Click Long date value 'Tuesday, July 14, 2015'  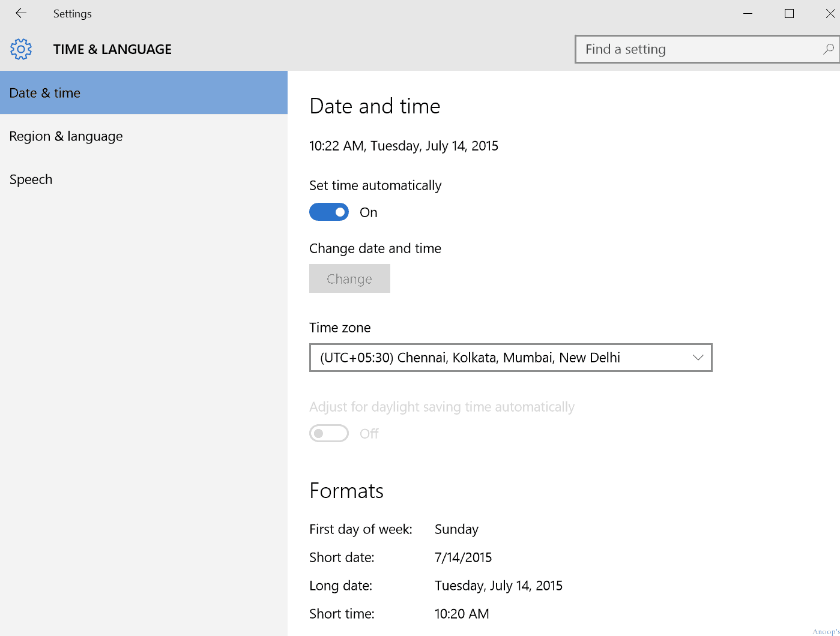click(498, 586)
